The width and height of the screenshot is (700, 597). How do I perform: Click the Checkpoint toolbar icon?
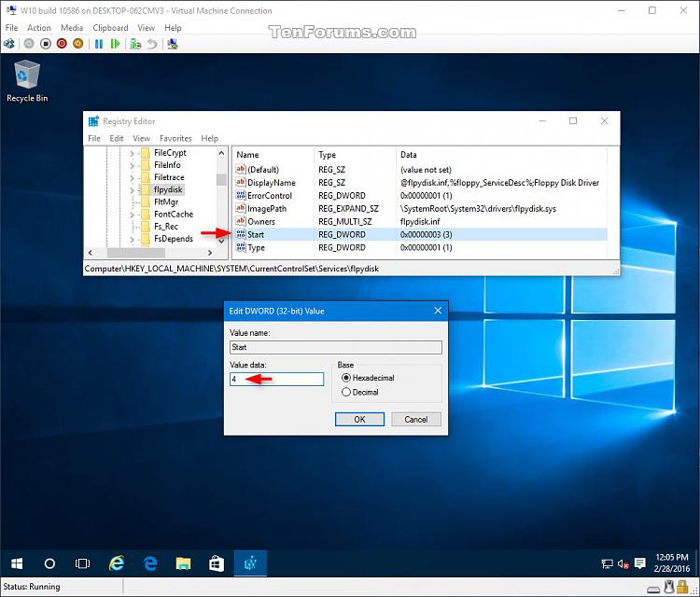pyautogui.click(x=135, y=44)
